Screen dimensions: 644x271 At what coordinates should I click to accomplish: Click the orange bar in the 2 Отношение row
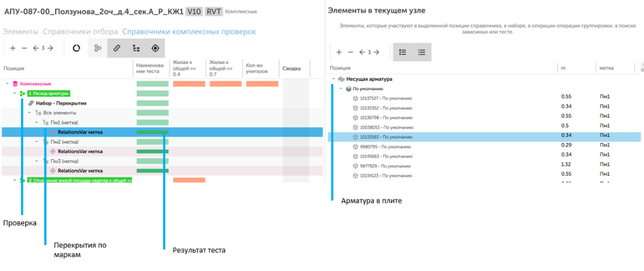point(189,180)
